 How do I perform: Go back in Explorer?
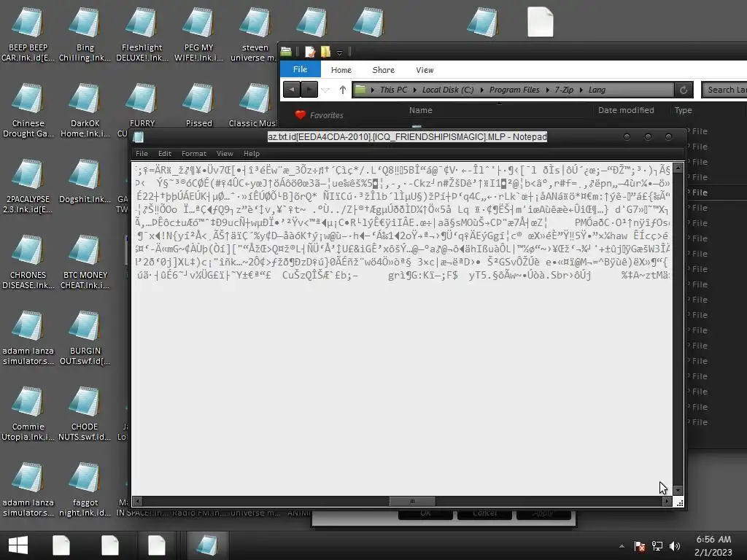tap(292, 89)
